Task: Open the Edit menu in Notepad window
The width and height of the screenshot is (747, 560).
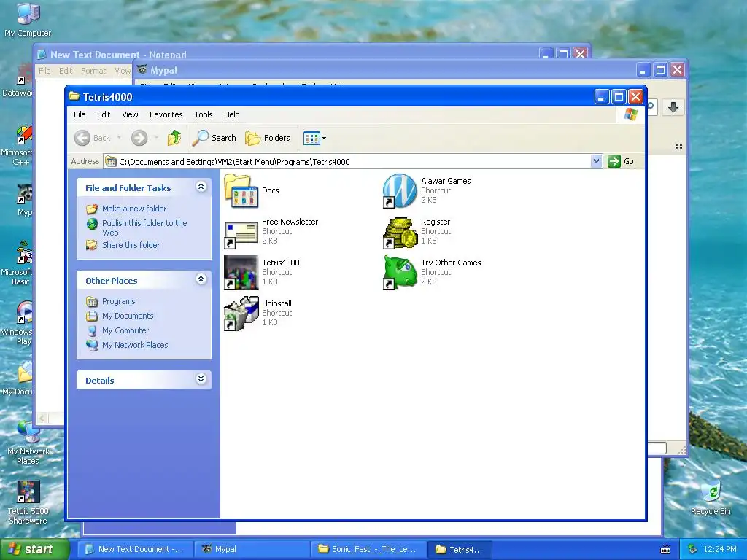Action: (x=65, y=71)
